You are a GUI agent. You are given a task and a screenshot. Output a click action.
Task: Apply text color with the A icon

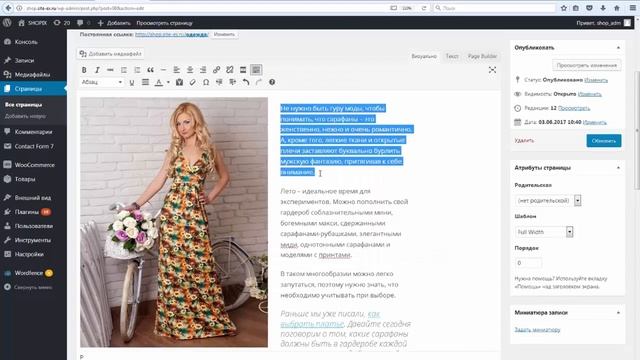coord(159,82)
